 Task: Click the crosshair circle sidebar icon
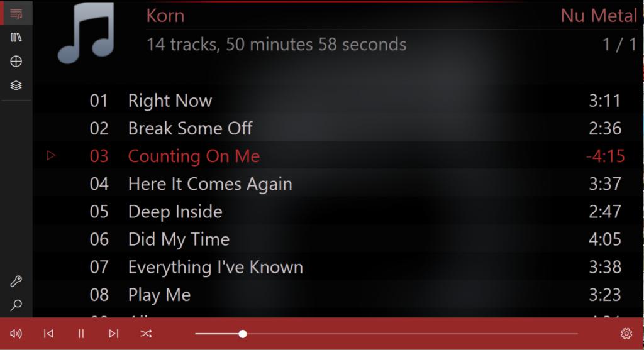point(16,62)
